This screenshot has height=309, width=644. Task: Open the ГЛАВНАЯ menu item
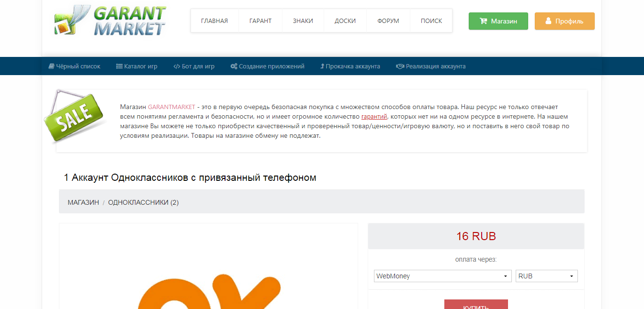click(x=215, y=21)
